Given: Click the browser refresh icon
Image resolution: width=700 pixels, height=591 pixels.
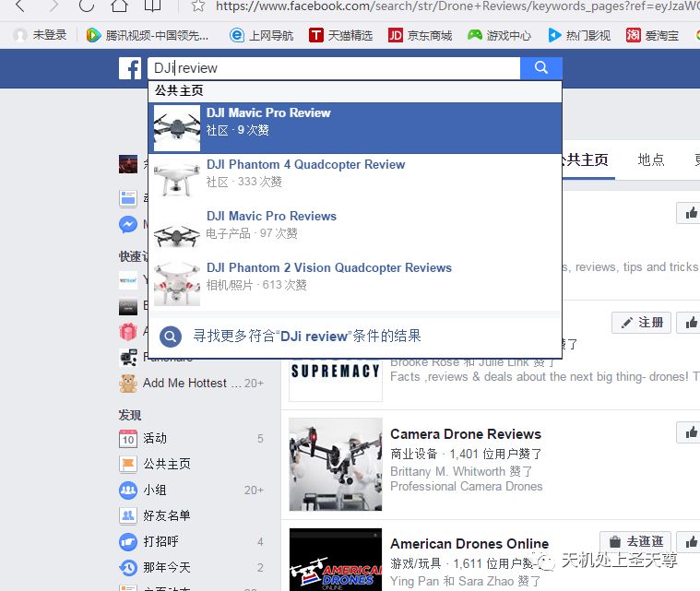Looking at the screenshot, I should (x=86, y=6).
